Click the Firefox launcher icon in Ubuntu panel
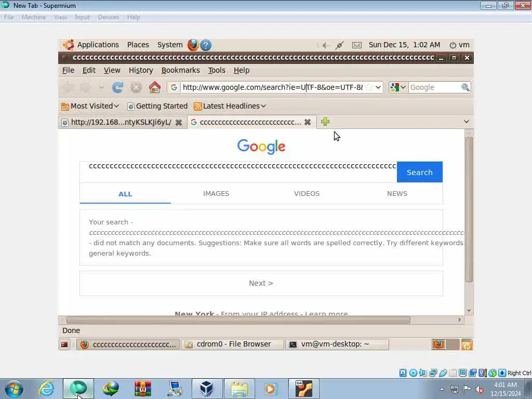532x399 pixels. tap(193, 45)
